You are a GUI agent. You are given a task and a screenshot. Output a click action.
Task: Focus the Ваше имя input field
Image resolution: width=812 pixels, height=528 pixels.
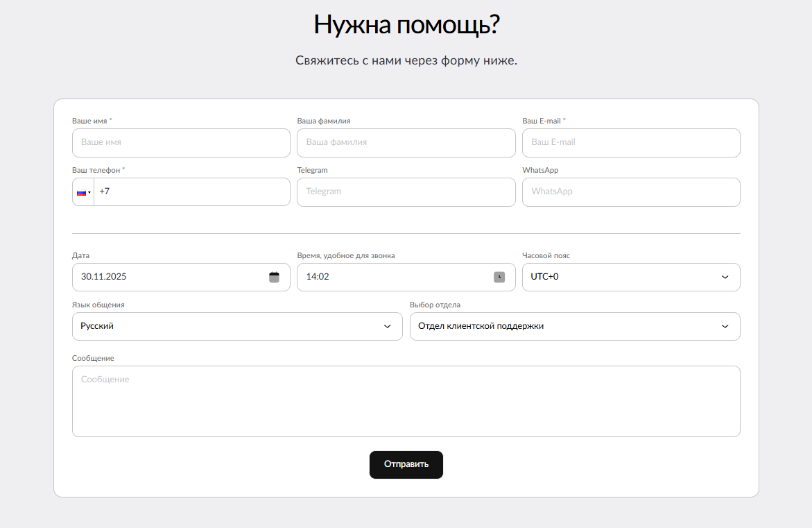(181, 142)
